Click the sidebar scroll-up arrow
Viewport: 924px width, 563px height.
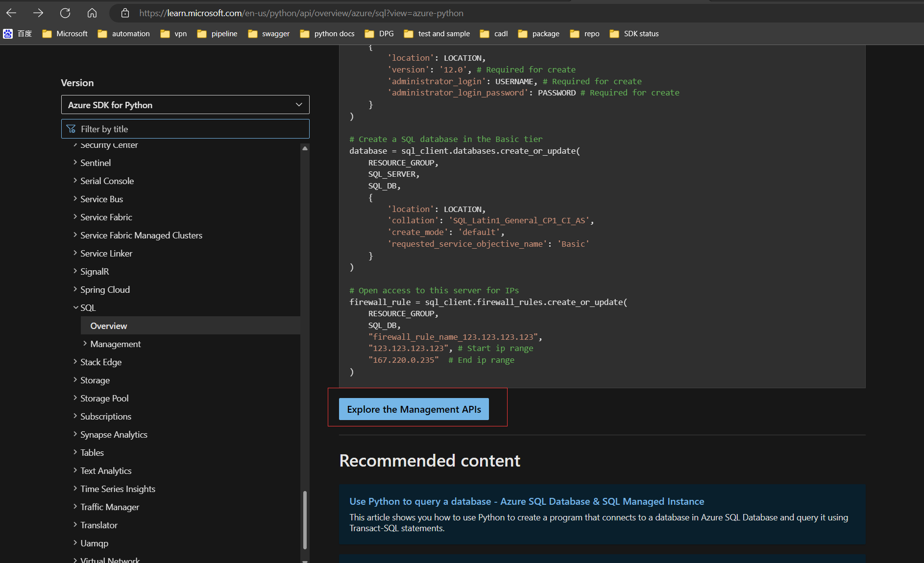tap(305, 148)
